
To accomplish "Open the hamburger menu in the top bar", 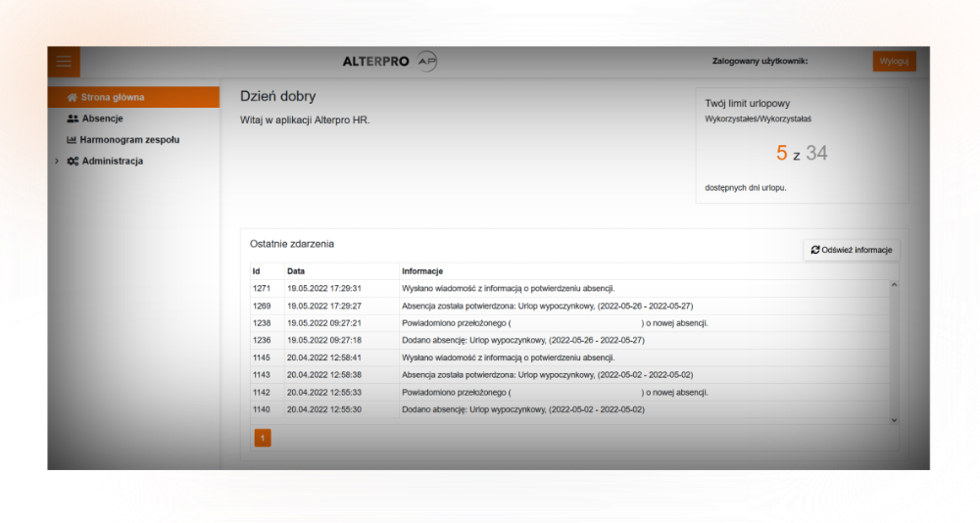I will click(64, 62).
